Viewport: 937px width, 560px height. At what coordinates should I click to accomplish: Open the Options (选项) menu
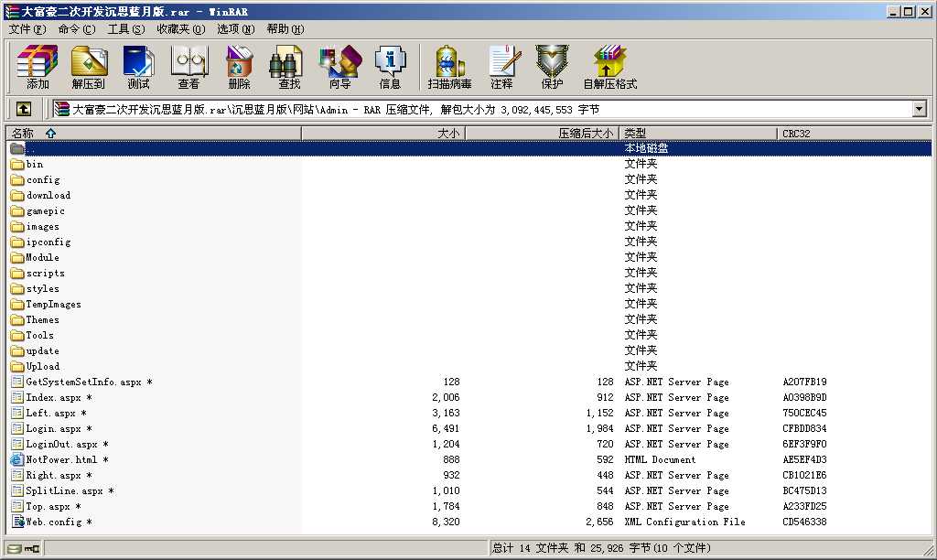click(235, 28)
